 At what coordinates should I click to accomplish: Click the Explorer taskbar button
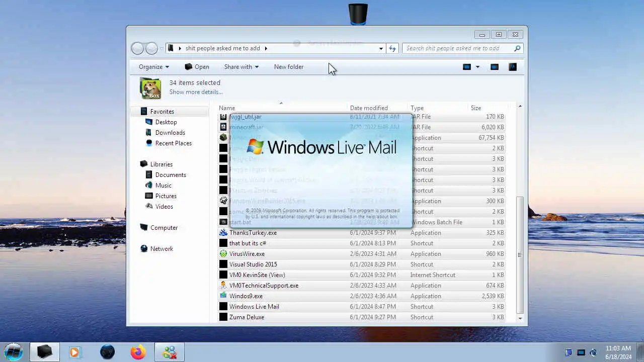click(44, 352)
